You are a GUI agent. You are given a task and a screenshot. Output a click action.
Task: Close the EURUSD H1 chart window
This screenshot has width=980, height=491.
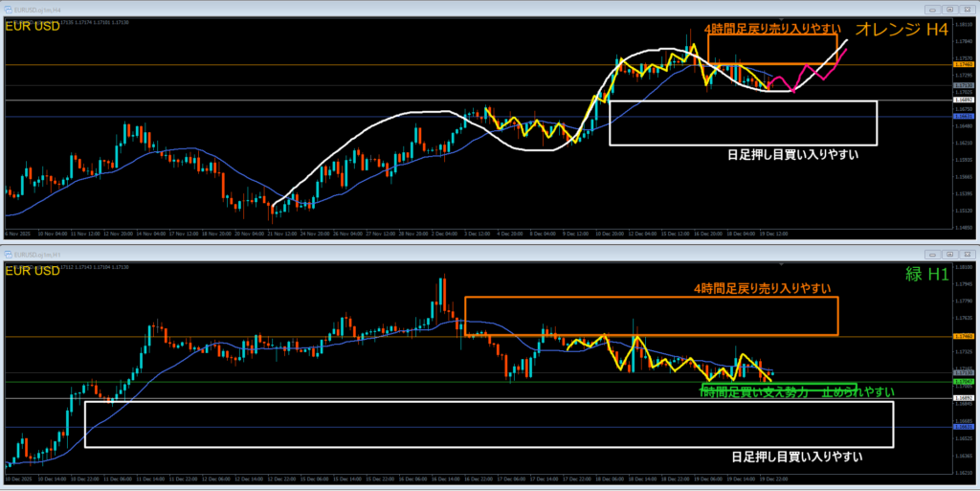click(966, 254)
